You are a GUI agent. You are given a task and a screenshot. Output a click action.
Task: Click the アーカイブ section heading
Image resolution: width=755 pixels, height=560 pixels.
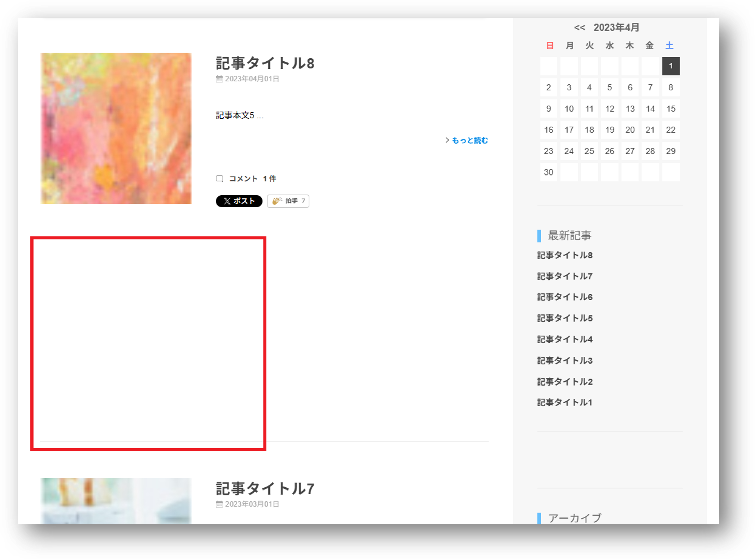click(x=575, y=518)
